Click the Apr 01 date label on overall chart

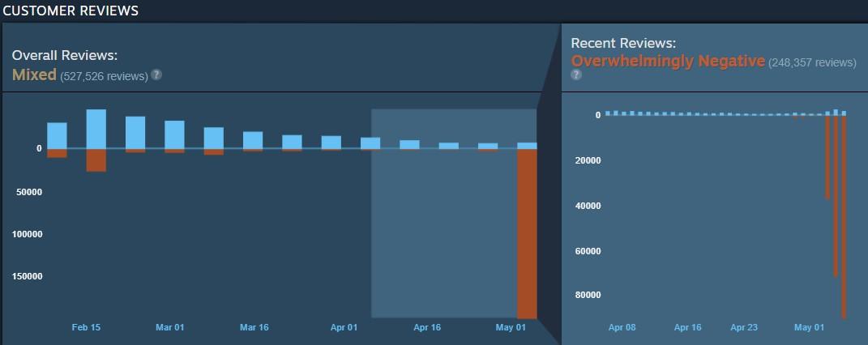(x=344, y=327)
